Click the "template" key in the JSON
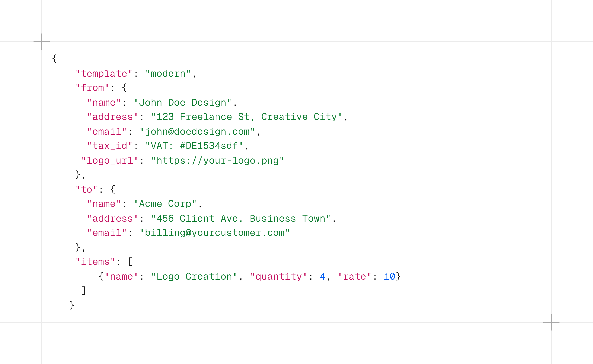Image resolution: width=593 pixels, height=364 pixels. click(x=104, y=74)
